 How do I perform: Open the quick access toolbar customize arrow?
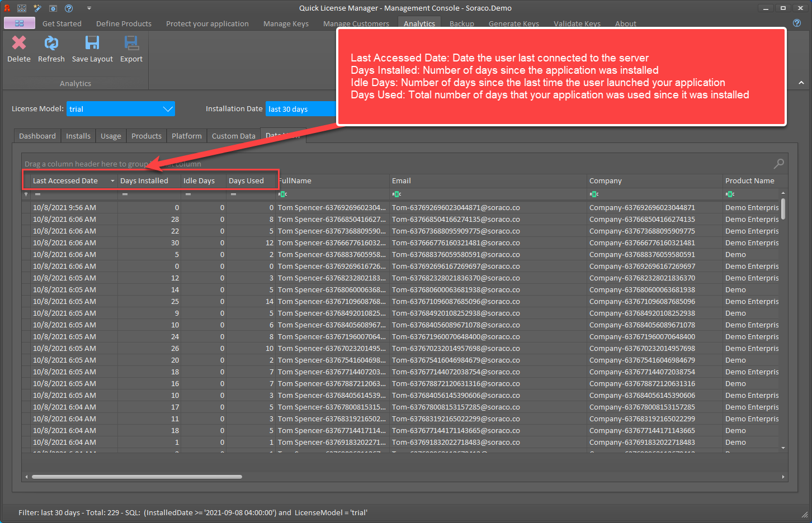point(89,8)
